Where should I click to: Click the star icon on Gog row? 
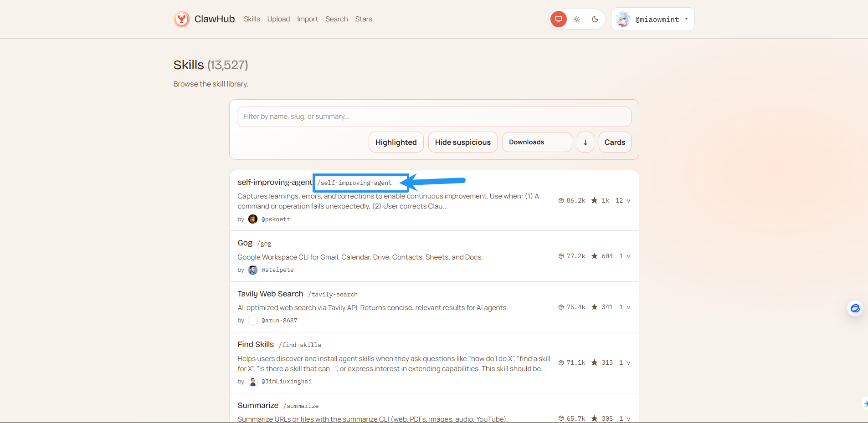coord(594,256)
